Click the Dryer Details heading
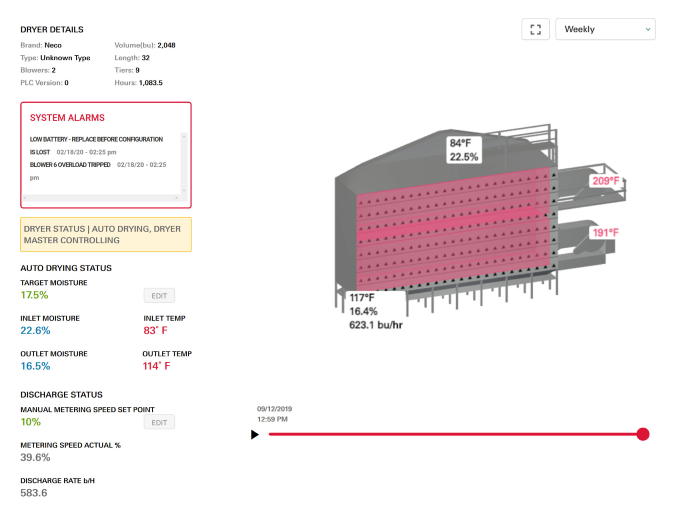The image size is (686, 517). click(52, 30)
